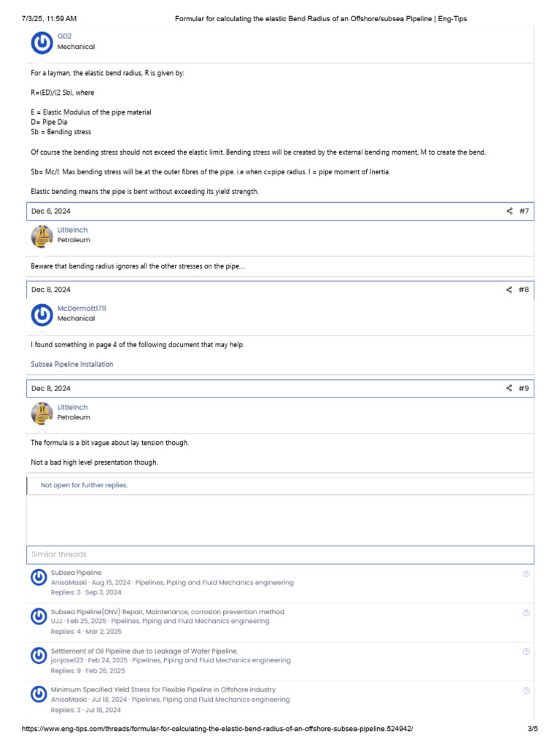Click post number #9 permalink

pos(524,388)
